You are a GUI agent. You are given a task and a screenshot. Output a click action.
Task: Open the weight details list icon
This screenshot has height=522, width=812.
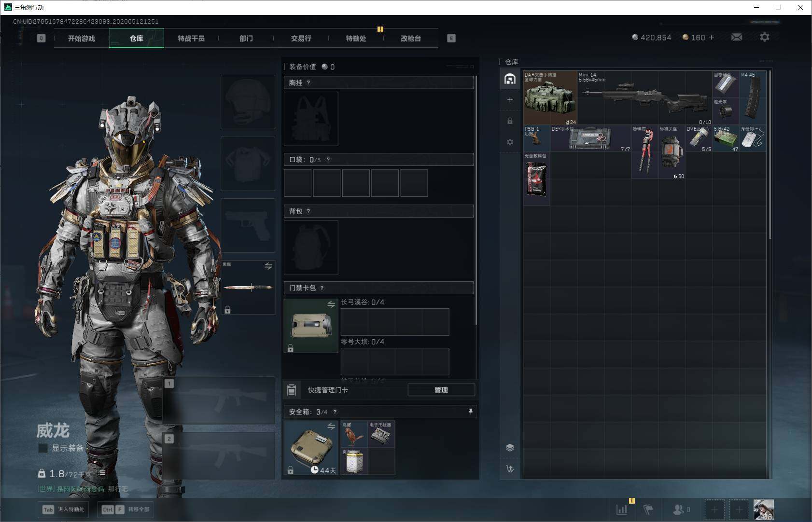click(102, 473)
